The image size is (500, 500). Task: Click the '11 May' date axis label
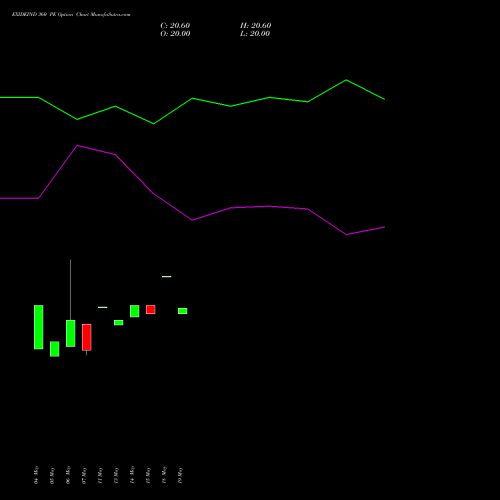[x=100, y=475]
